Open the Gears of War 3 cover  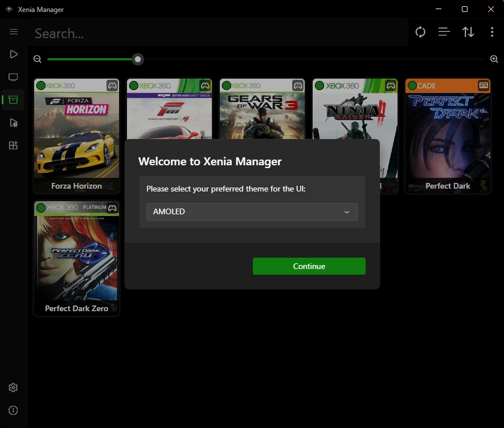pos(263,109)
